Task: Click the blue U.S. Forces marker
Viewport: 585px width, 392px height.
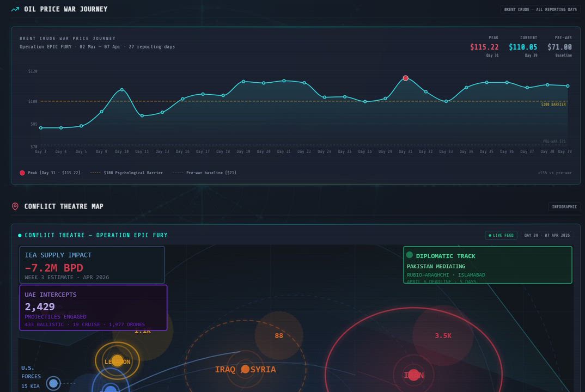Action: [53, 383]
